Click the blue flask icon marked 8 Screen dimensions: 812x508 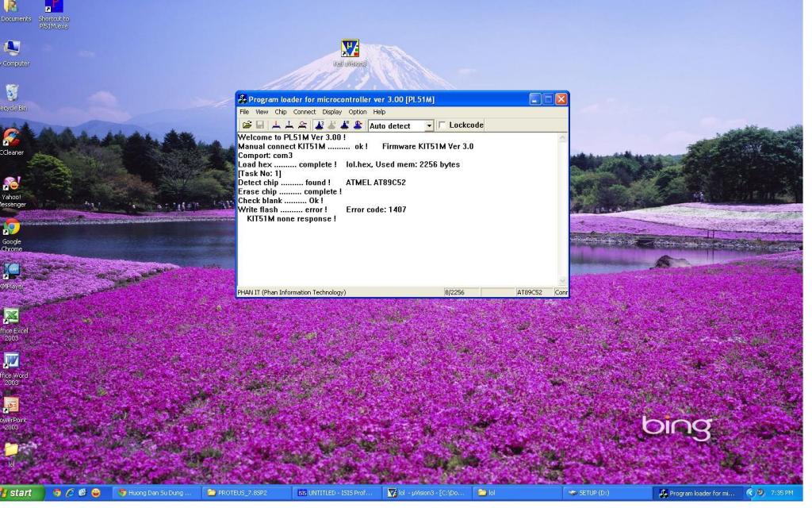tap(344, 125)
